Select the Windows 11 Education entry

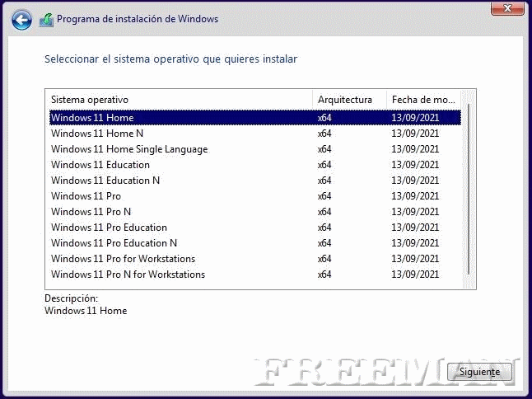pyautogui.click(x=255, y=165)
